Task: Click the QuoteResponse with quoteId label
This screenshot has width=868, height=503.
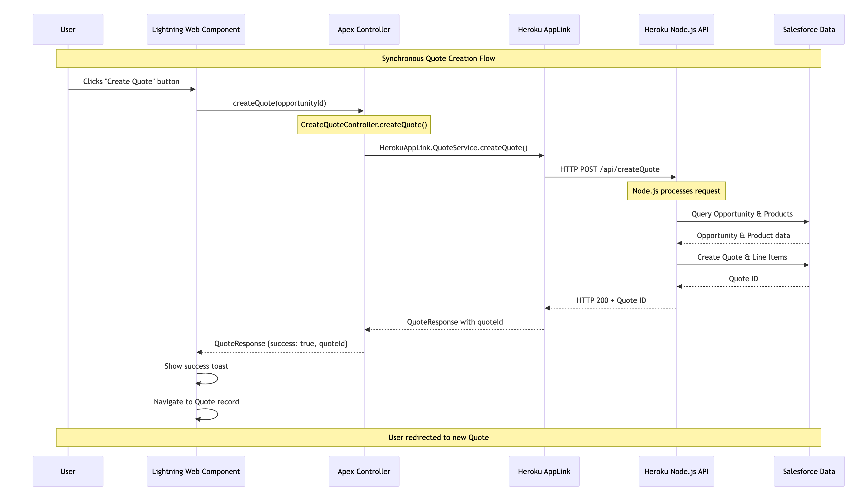Action: click(x=455, y=322)
